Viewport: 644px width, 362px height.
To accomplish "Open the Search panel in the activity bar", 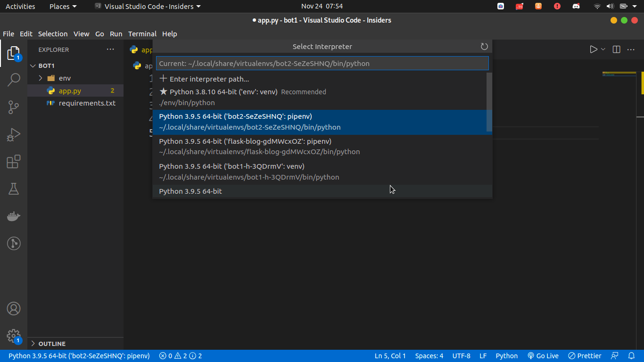I will [14, 80].
